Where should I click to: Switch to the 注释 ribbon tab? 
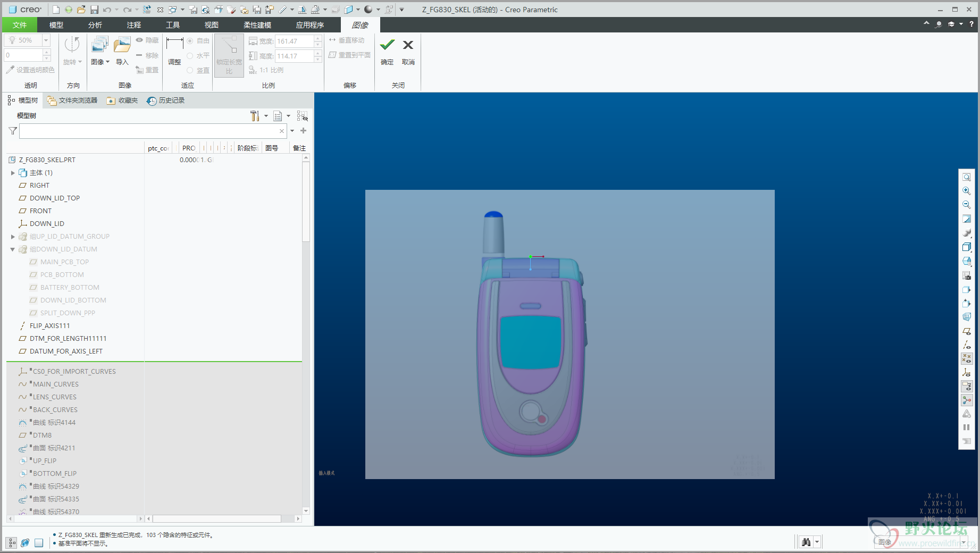pos(134,25)
